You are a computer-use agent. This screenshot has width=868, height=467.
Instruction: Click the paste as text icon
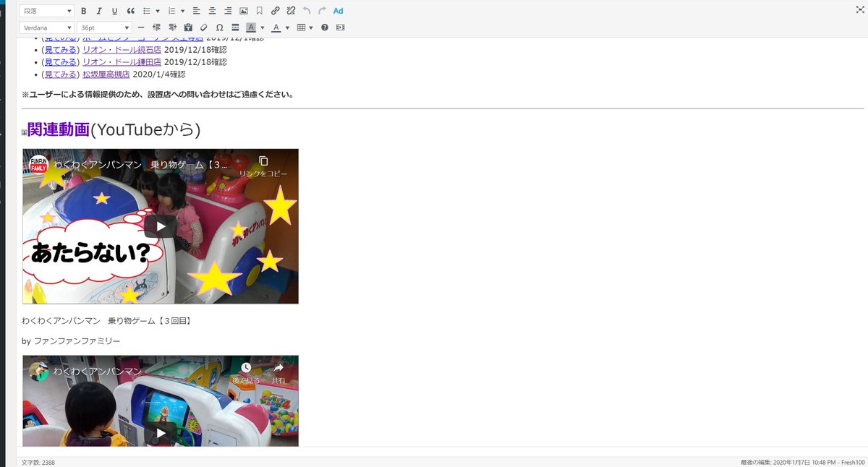point(188,27)
